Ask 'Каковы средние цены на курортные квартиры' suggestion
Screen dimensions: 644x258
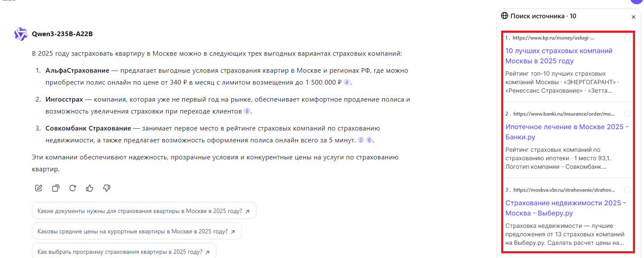(x=137, y=232)
